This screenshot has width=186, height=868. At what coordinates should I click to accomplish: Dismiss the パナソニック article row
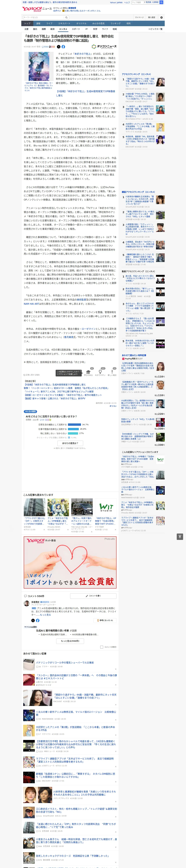click(x=116, y=669)
